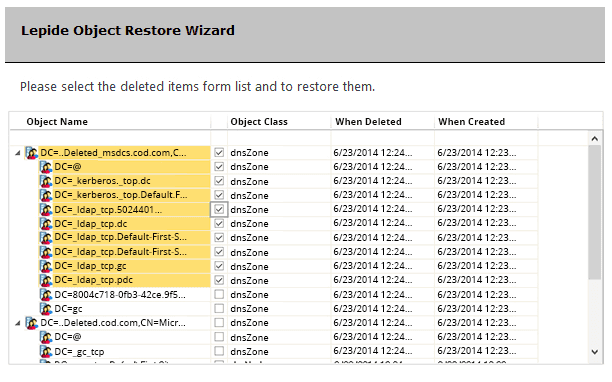The image size is (612, 382).
Task: Select the DC=_ldap_tcp.gc item
Action: (90, 266)
